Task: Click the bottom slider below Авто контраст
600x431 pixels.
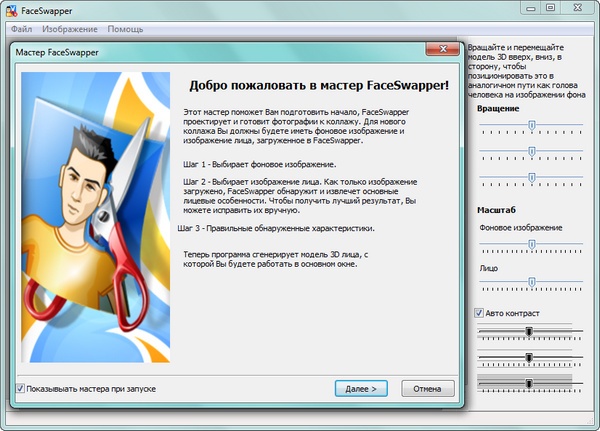Action: point(527,382)
